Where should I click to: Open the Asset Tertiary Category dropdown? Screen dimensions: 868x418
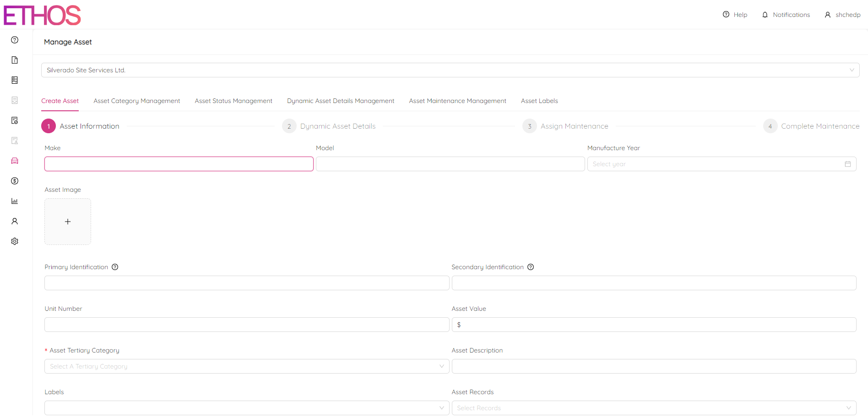(246, 366)
